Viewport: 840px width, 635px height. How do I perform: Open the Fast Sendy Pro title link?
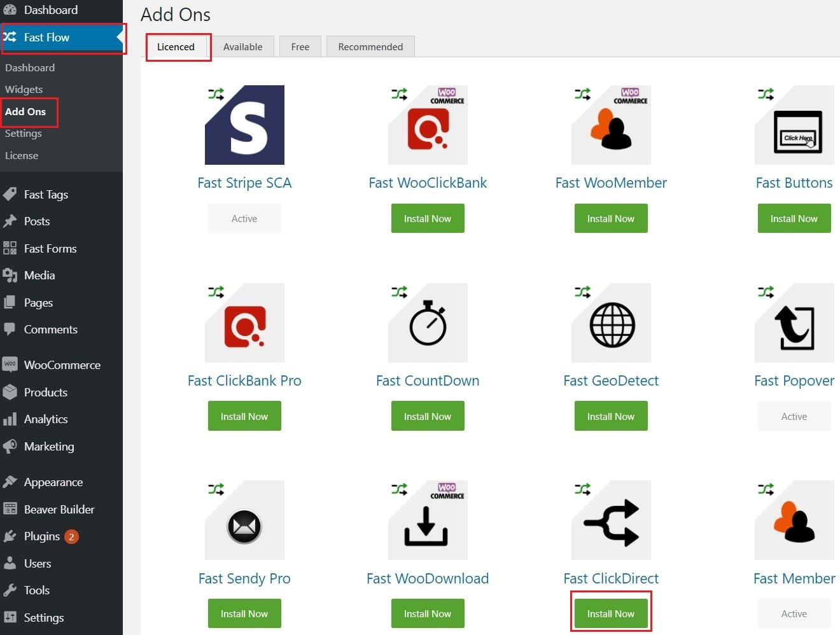[x=244, y=578]
